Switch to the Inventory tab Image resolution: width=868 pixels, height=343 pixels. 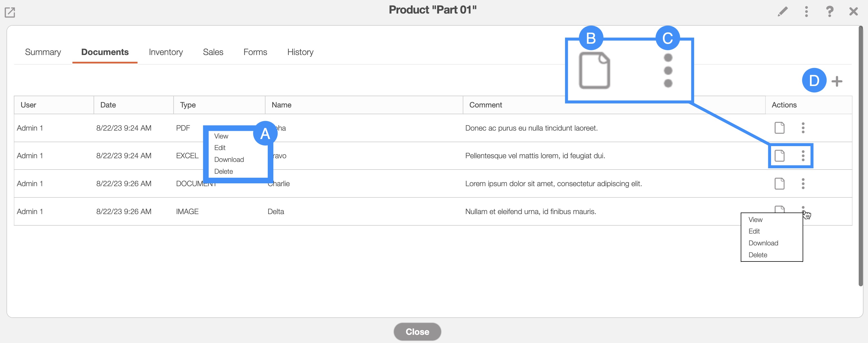(x=165, y=52)
